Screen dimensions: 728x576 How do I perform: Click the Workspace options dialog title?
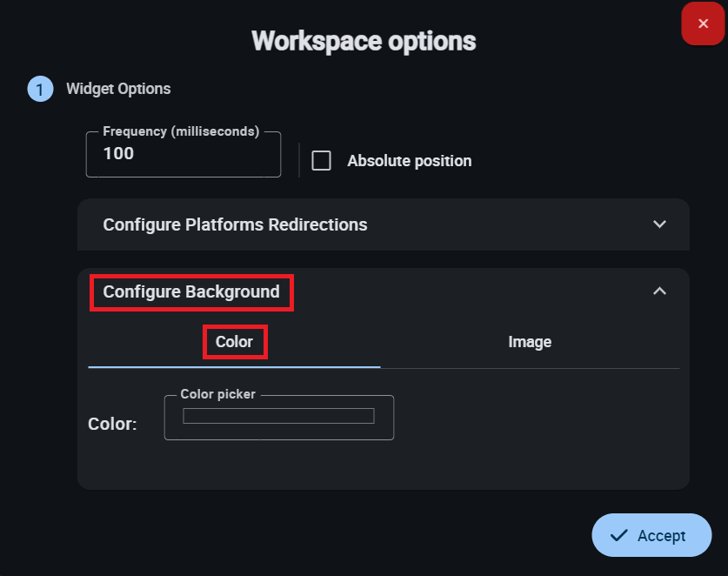[364, 41]
